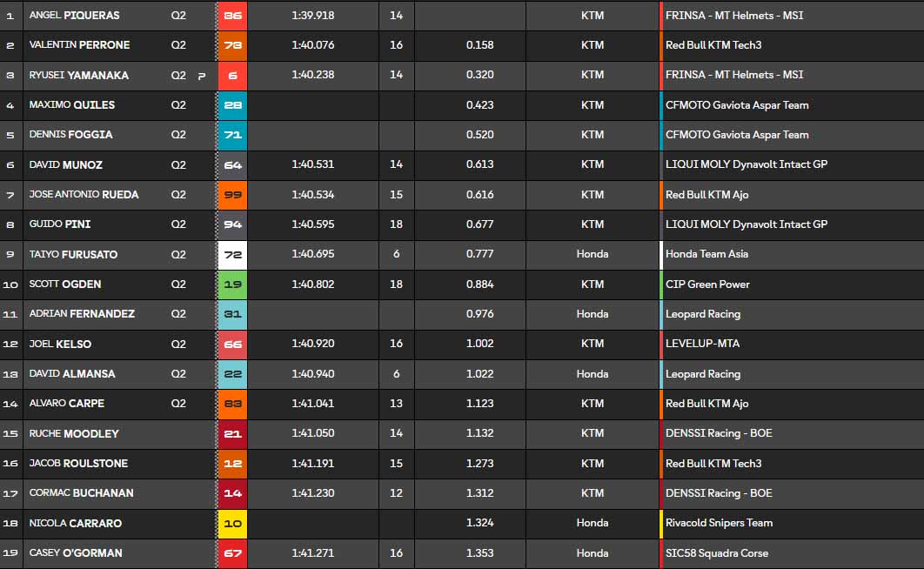
Task: Click the pit icon beside Ryusei Yamanaka
Action: (x=202, y=76)
